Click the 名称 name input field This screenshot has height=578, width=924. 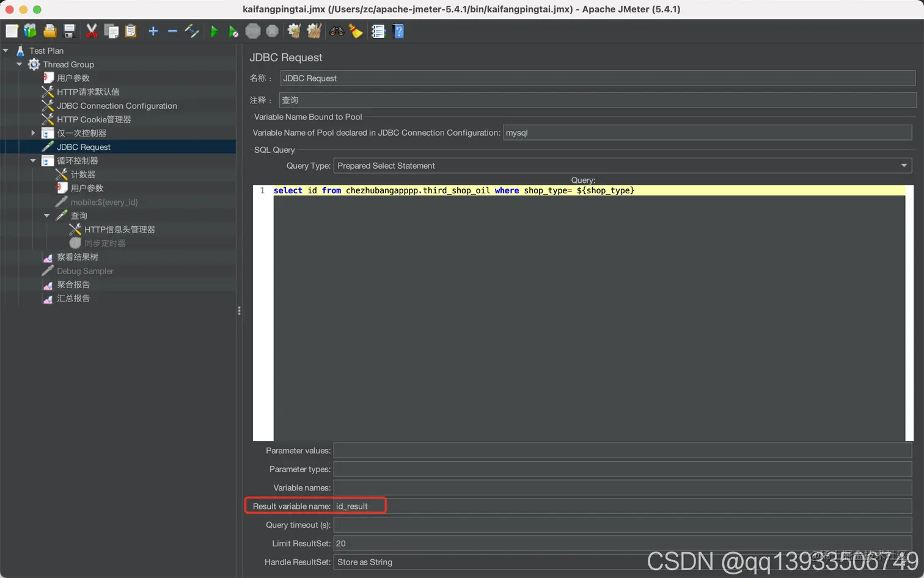click(598, 78)
